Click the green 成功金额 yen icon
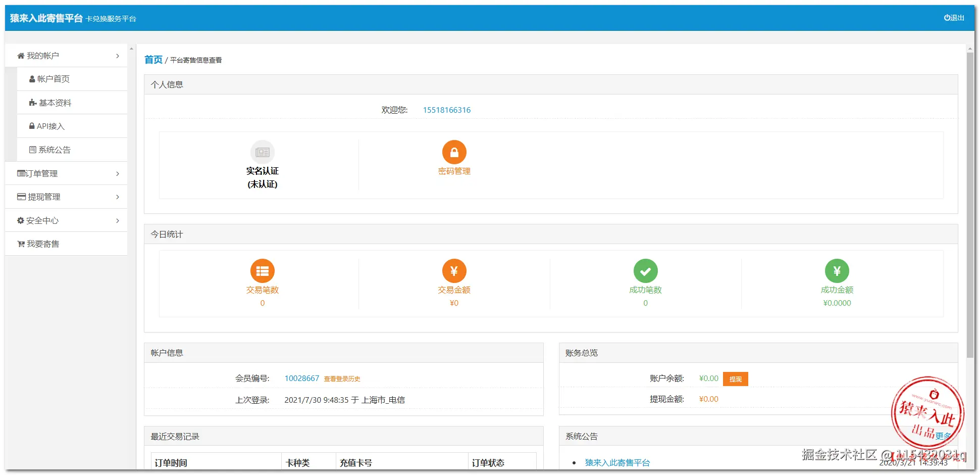 (x=837, y=271)
